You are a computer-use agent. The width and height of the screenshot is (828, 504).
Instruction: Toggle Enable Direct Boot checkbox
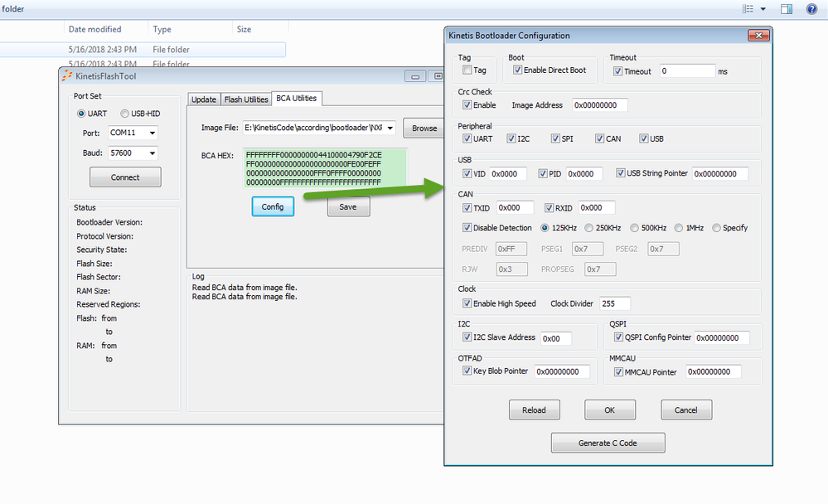pos(517,70)
